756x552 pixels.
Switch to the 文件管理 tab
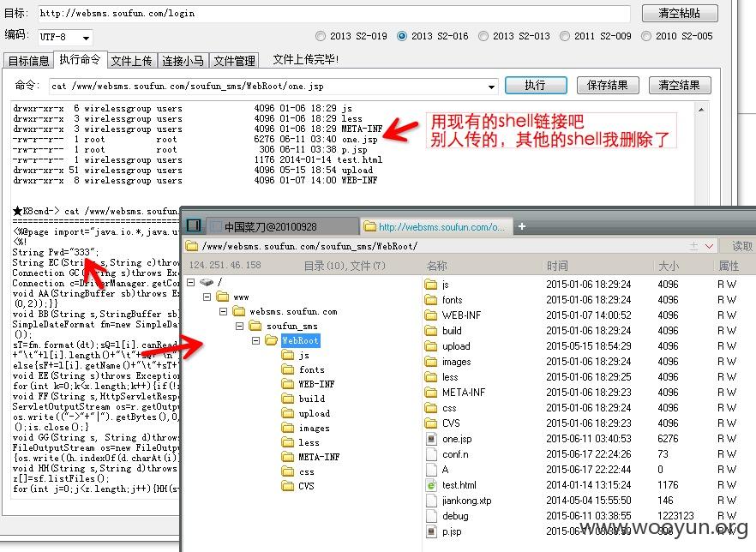pyautogui.click(x=234, y=60)
